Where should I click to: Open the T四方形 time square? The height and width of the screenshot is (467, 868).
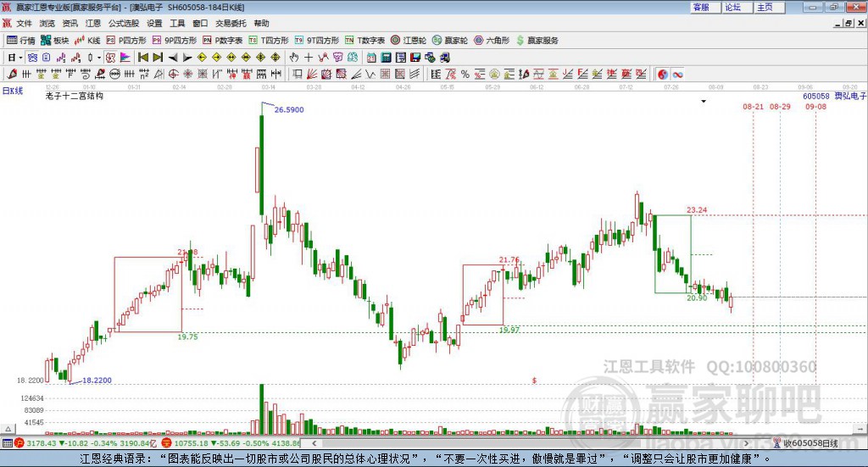coord(269,41)
